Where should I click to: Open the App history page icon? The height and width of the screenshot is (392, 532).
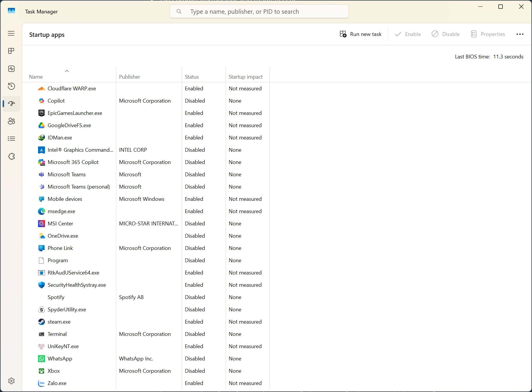pyautogui.click(x=11, y=86)
